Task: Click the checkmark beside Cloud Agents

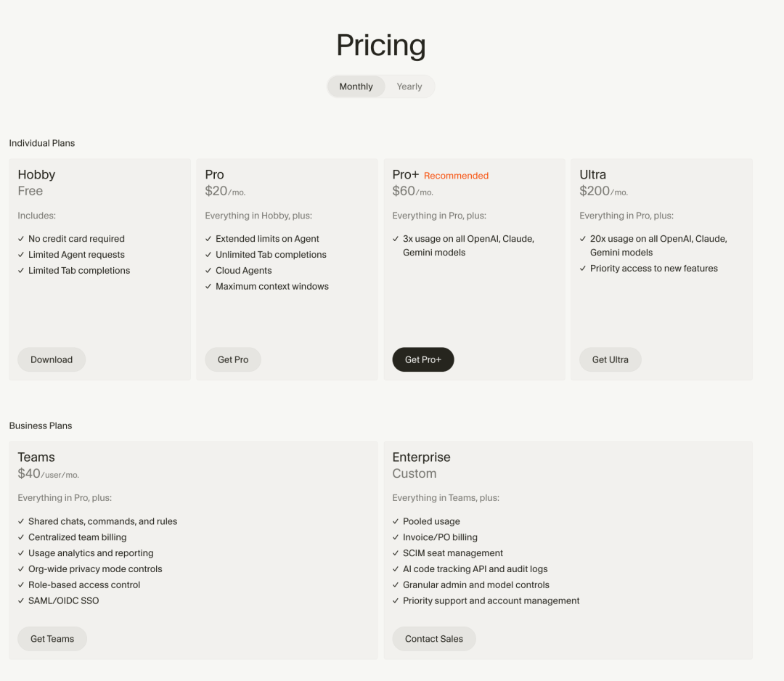Action: click(x=208, y=271)
